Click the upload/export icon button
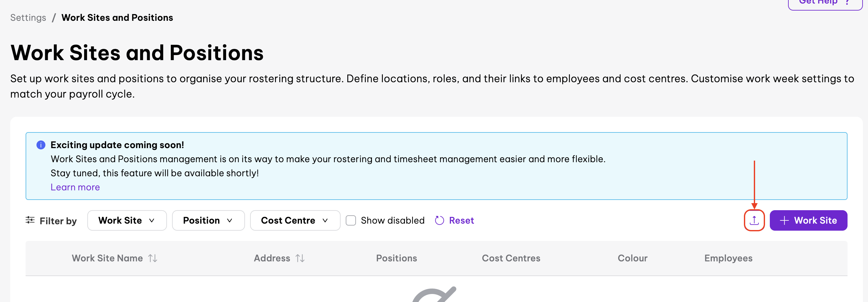The height and width of the screenshot is (302, 868). (x=754, y=220)
